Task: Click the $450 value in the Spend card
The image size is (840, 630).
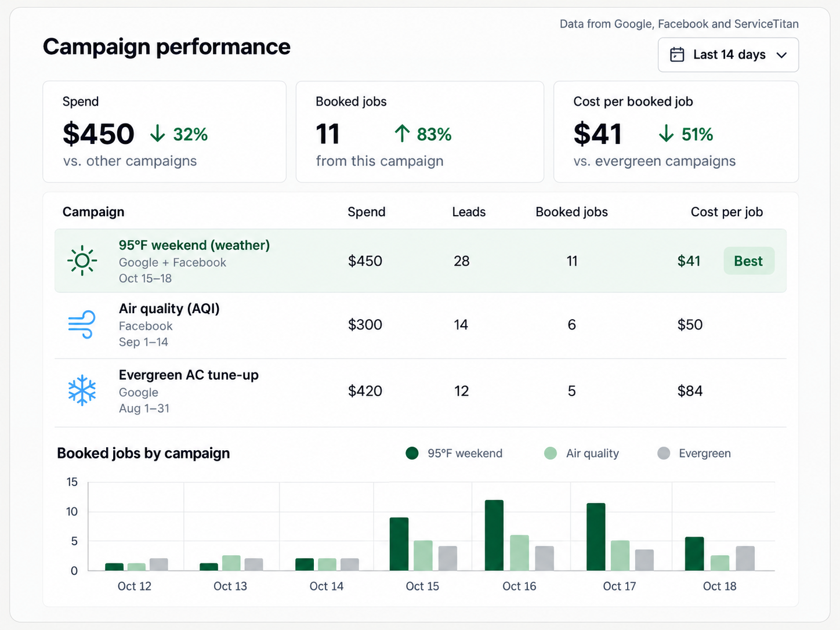Action: pyautogui.click(x=99, y=134)
